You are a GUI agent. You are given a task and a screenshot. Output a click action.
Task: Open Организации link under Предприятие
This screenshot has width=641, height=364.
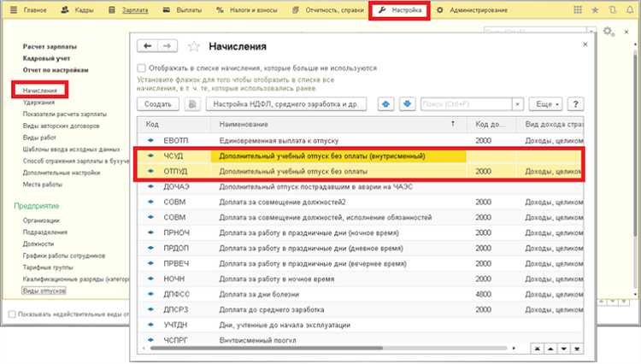[x=41, y=220]
